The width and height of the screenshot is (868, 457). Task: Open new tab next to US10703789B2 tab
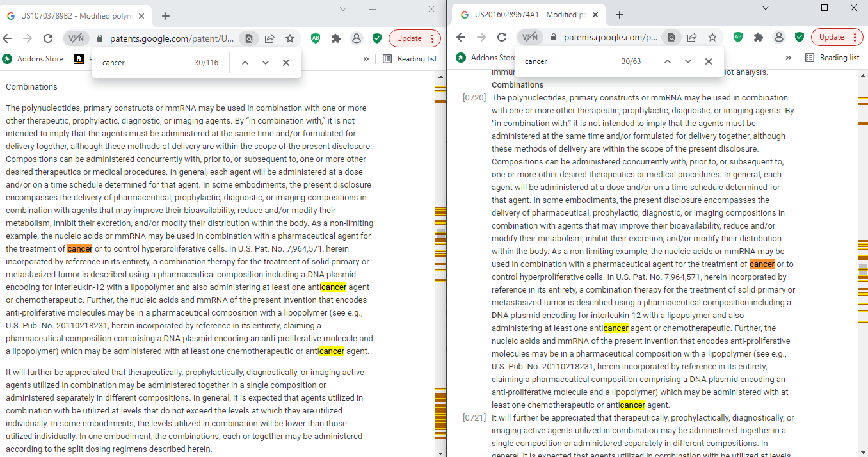[x=166, y=15]
